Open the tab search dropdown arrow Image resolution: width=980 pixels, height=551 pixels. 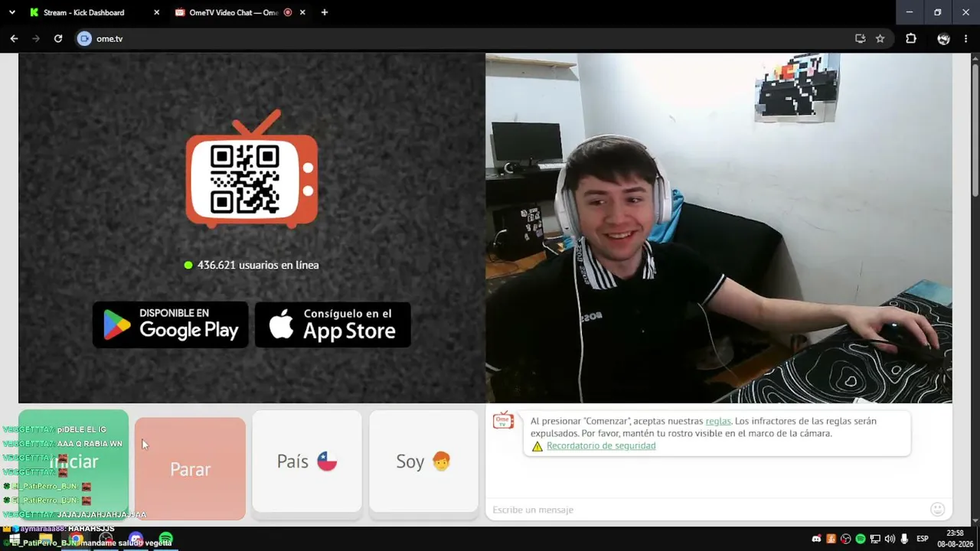point(11,12)
